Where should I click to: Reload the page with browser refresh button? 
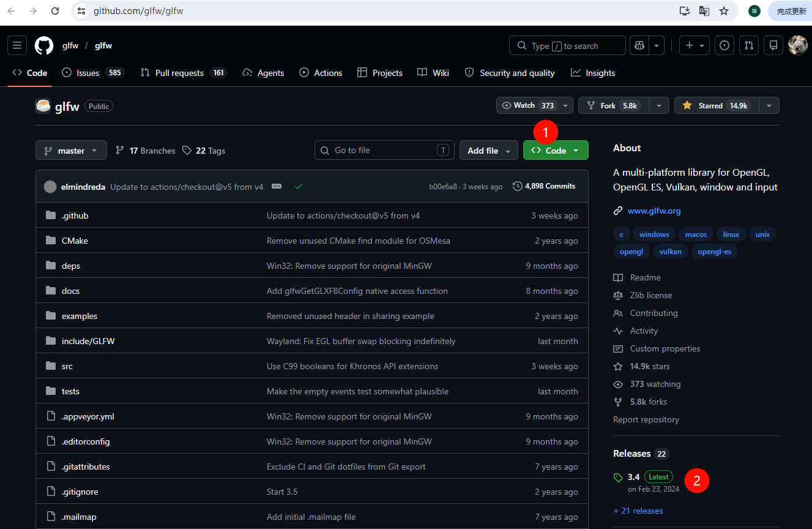55,11
